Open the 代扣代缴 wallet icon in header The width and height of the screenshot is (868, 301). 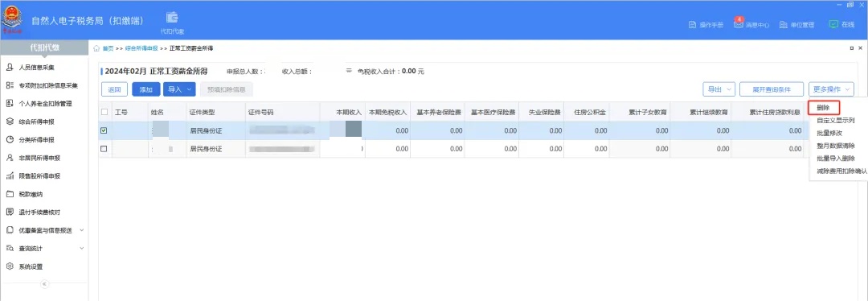[172, 17]
